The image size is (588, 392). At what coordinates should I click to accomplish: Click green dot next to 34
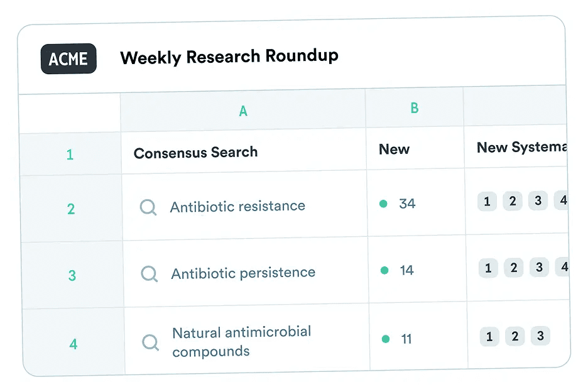[383, 204]
